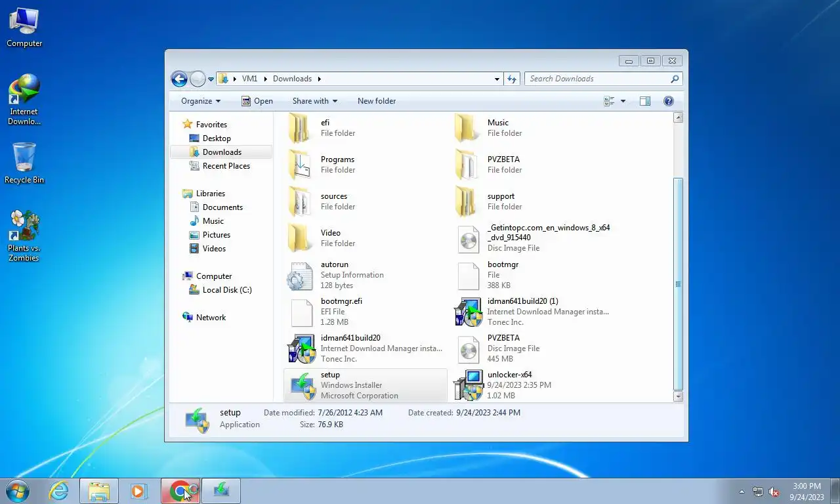Open the Recycle Bin on desktop

[x=24, y=163]
